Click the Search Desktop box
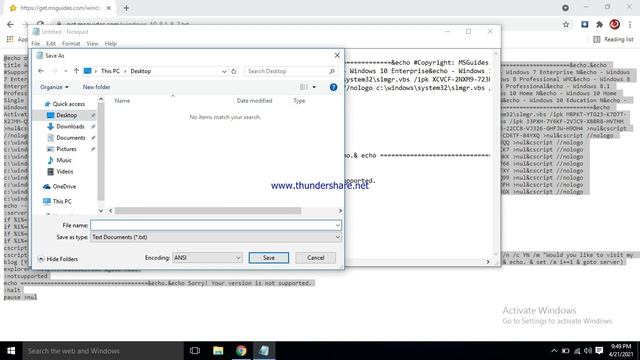Screen dimensions: 640x360 pyautogui.click(x=291, y=71)
